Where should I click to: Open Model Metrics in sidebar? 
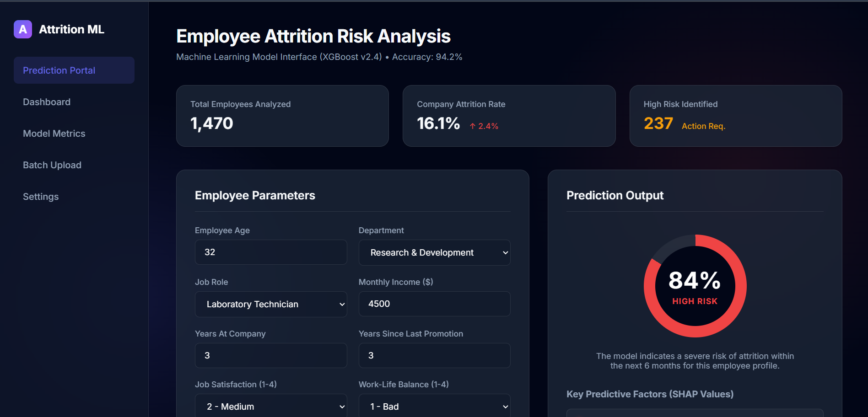[54, 134]
